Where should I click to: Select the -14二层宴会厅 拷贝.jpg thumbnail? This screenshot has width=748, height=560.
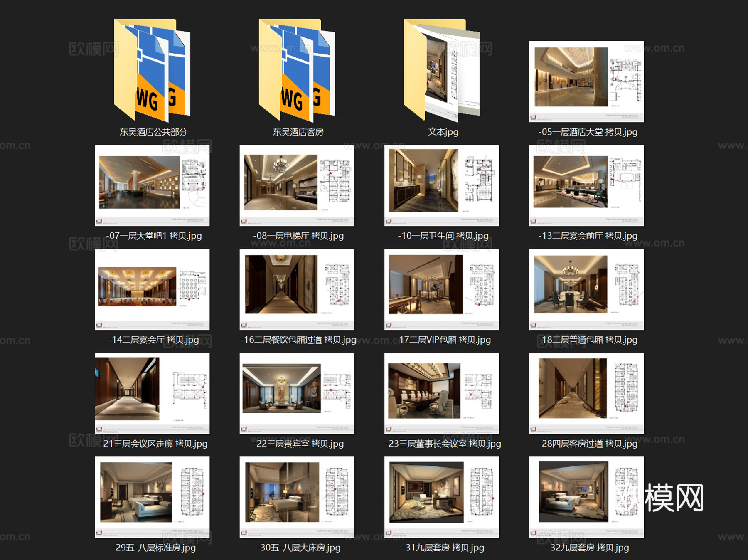click(x=152, y=289)
